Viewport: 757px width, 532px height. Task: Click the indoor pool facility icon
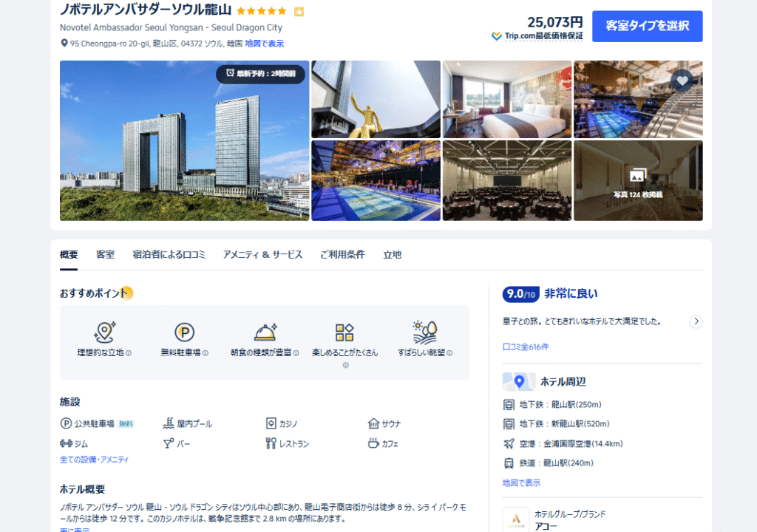pos(169,423)
